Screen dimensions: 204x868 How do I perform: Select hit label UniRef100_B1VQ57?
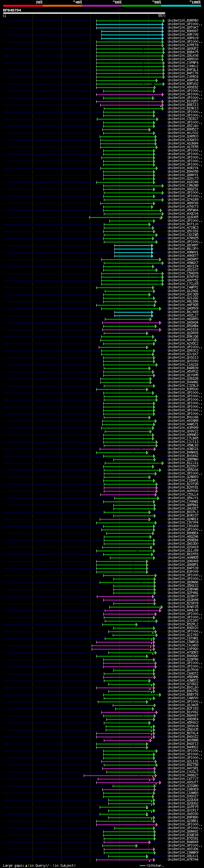[183, 101]
